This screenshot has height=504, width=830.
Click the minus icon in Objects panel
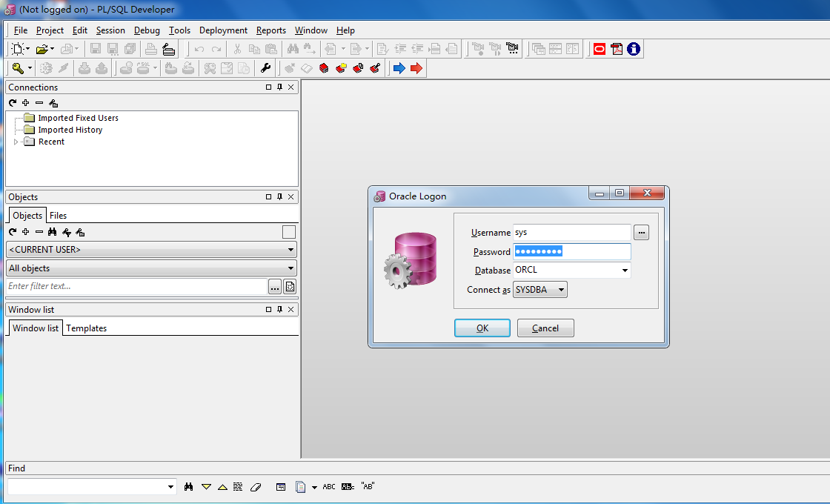[39, 232]
